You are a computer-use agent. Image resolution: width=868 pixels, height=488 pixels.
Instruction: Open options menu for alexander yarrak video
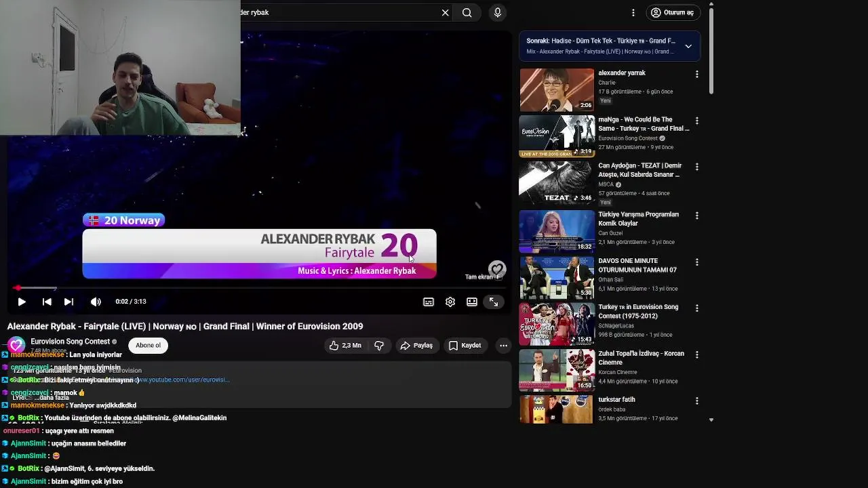click(x=697, y=74)
